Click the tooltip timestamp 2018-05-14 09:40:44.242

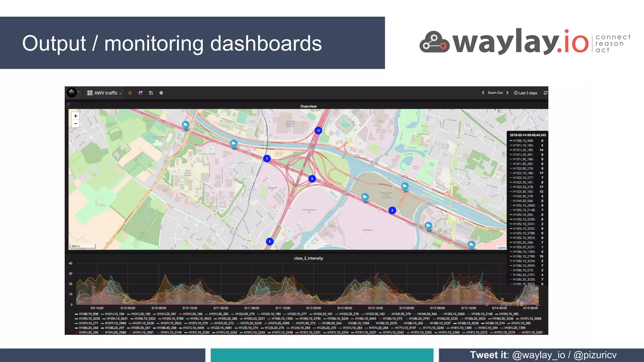(x=528, y=135)
